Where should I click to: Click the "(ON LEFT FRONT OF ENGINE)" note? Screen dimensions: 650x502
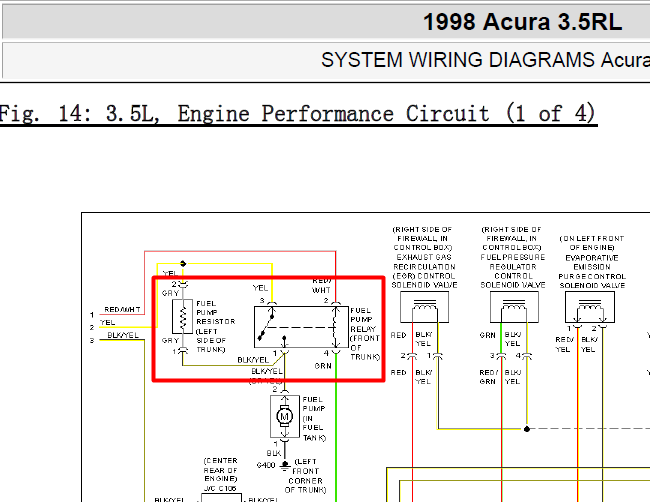point(592,243)
